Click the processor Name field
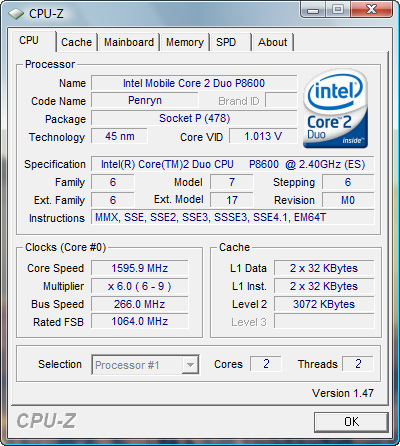The height and width of the screenshot is (446, 400). [194, 83]
